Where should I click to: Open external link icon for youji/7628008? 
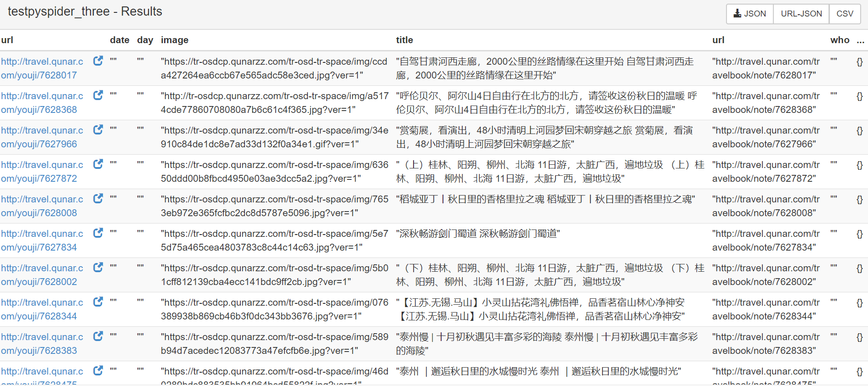(98, 199)
